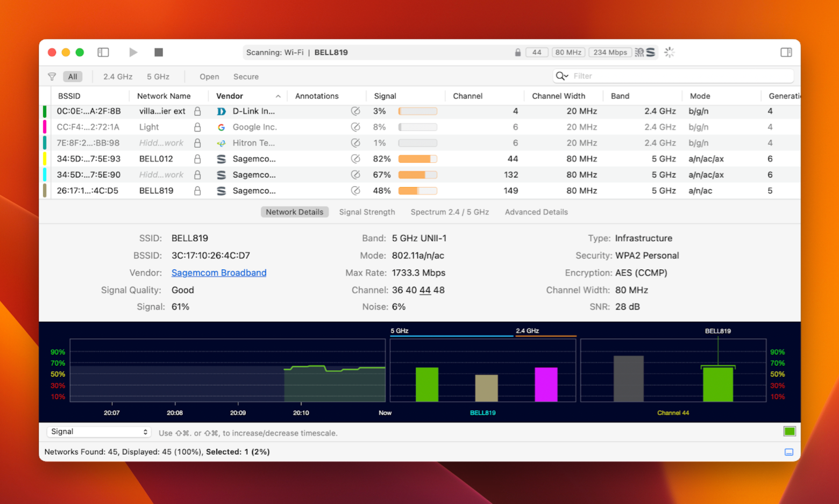839x504 pixels.
Task: Click annotation icon in D-Link row
Action: [x=355, y=111]
